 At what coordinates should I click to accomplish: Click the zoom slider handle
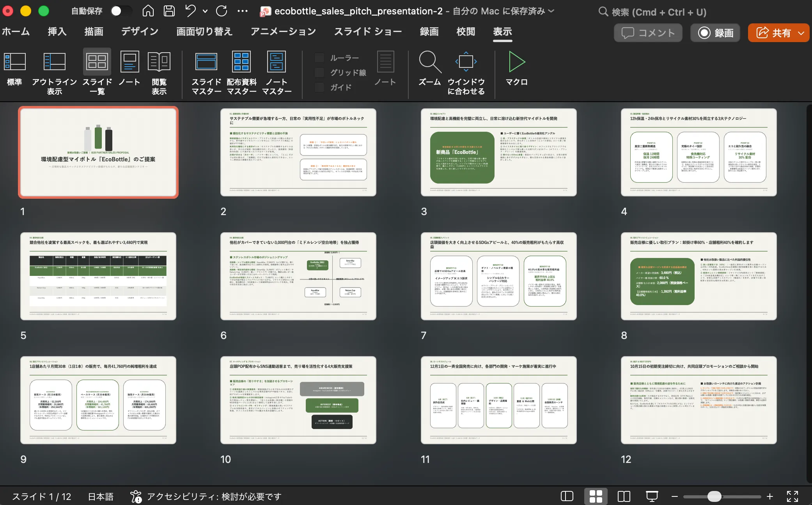tap(714, 496)
